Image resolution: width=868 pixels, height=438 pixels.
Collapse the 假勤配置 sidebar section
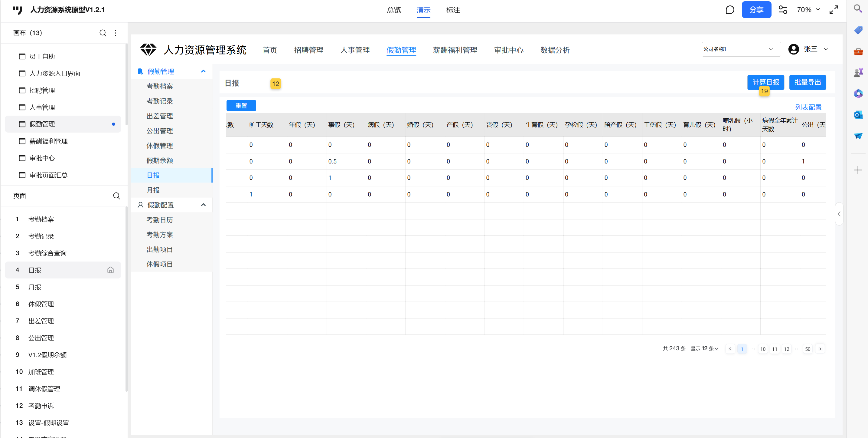click(203, 205)
